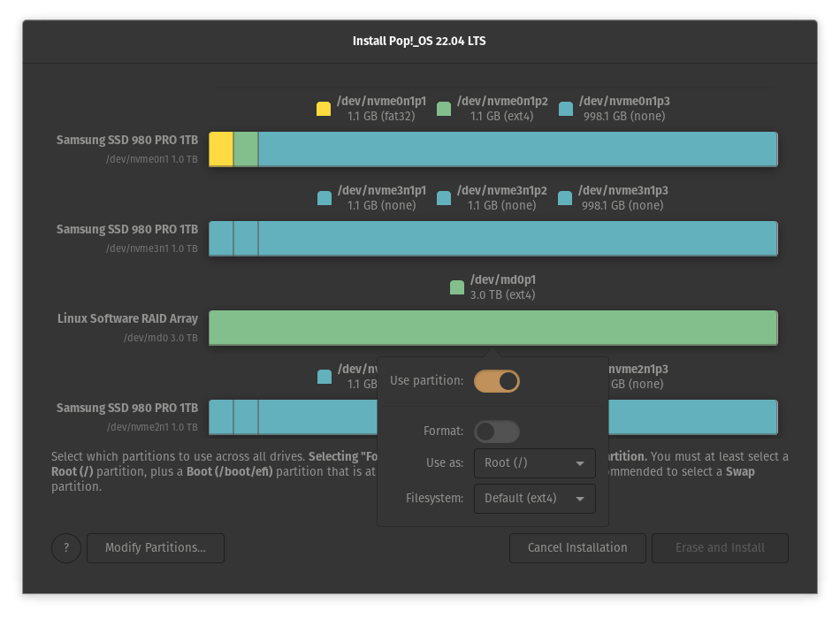Open the Use as dropdown showing Root (/)
840x619 pixels.
[534, 463]
